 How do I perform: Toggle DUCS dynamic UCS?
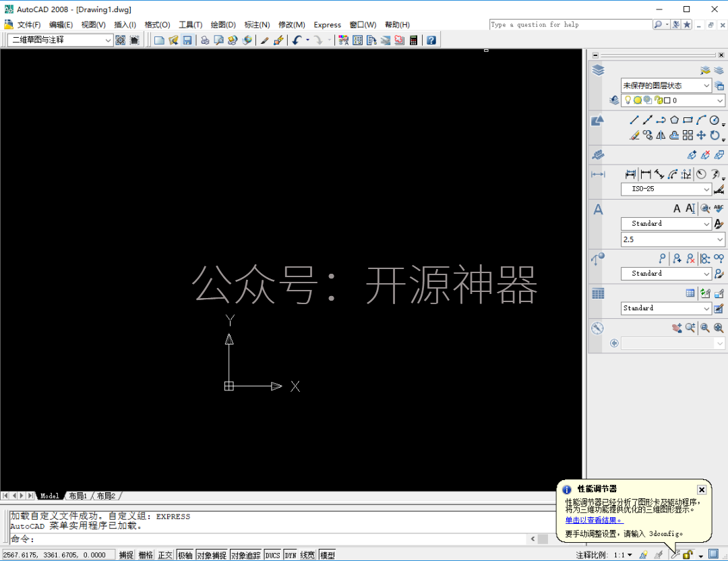[x=272, y=555]
